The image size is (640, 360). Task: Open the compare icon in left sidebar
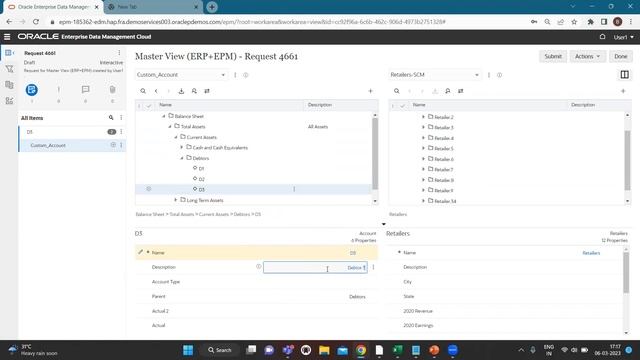point(9,84)
